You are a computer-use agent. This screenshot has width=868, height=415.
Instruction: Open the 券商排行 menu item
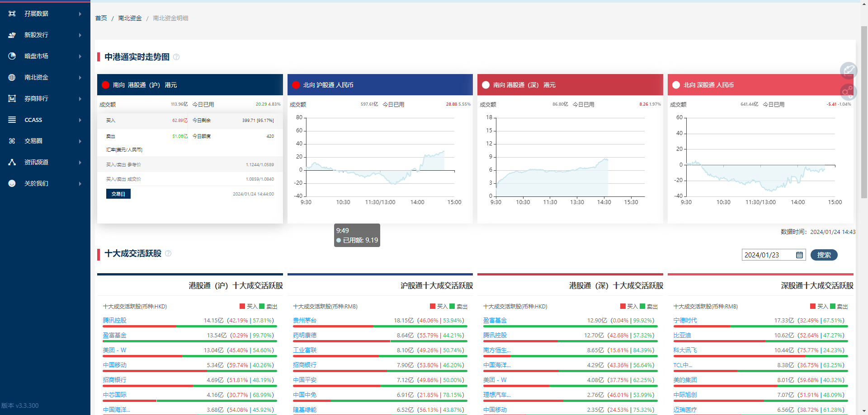(x=45, y=98)
